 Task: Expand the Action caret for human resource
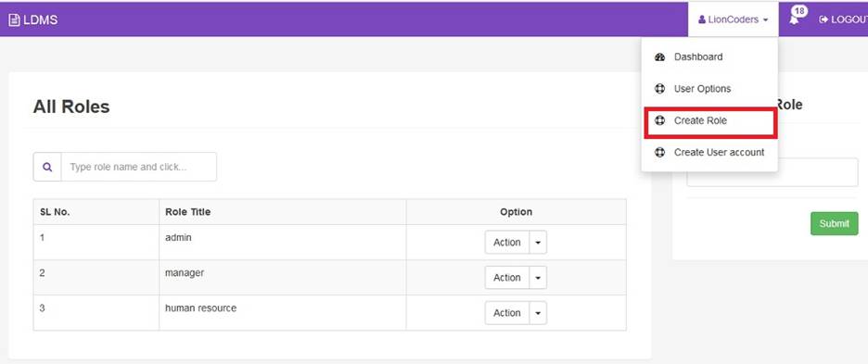(538, 313)
